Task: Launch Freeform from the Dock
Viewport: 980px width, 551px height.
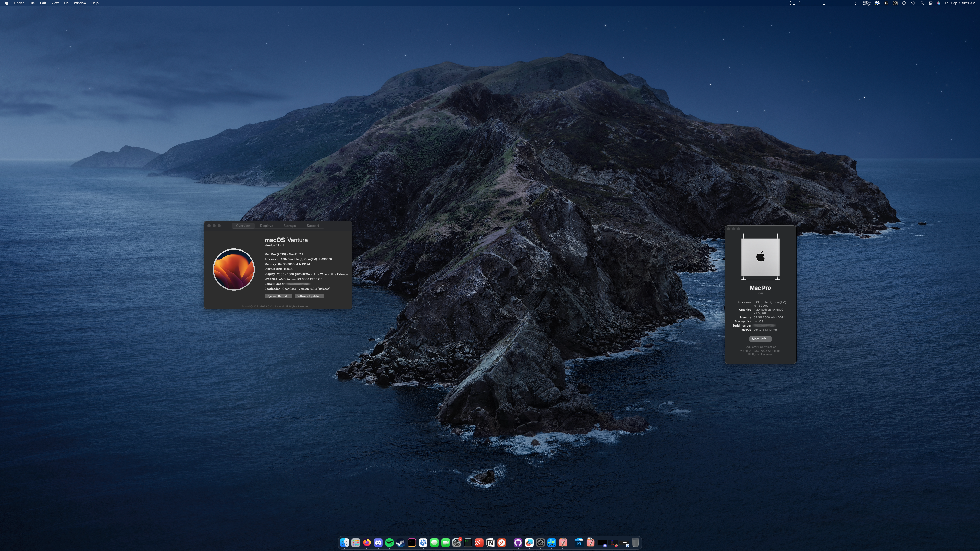Action: [529, 543]
